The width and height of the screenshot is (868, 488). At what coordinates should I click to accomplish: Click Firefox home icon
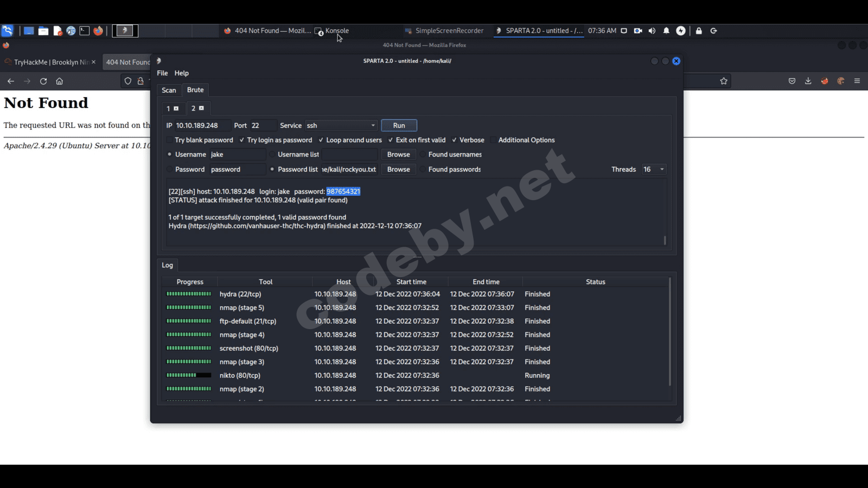pyautogui.click(x=60, y=81)
